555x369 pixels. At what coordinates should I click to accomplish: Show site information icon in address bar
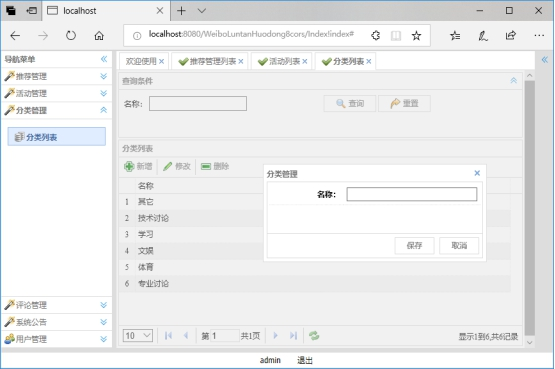(137, 35)
